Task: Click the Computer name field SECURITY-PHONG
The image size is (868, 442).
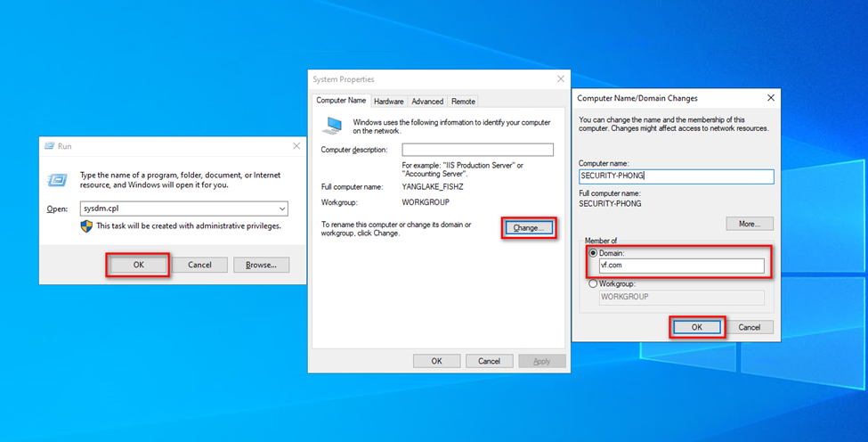Action: click(x=676, y=176)
